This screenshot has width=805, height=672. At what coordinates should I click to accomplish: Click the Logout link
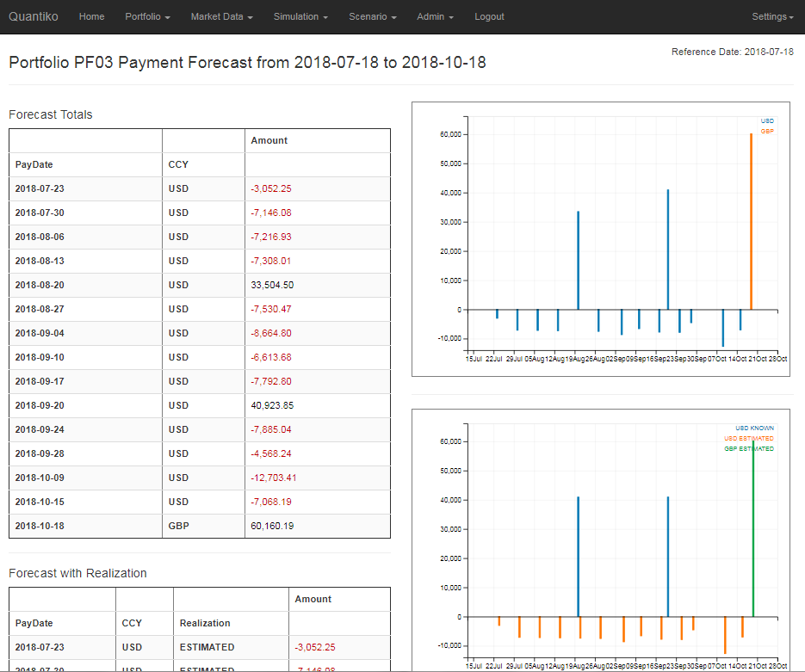point(489,16)
